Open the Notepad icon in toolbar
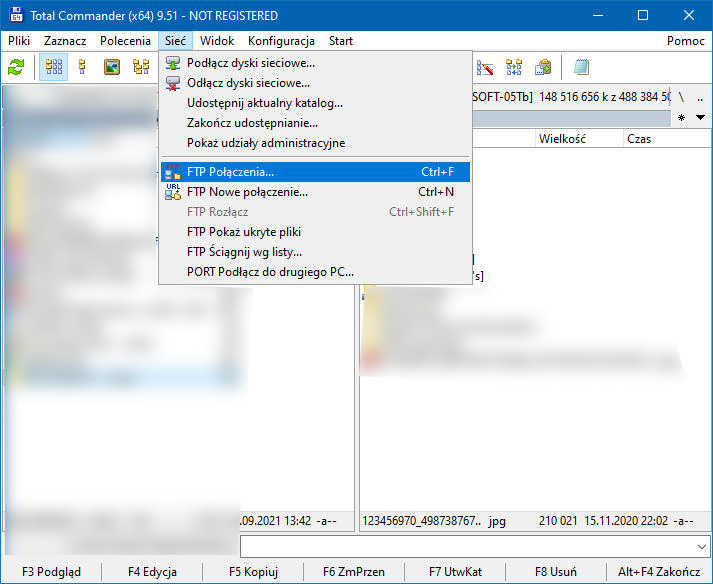The image size is (713, 584). (x=581, y=68)
